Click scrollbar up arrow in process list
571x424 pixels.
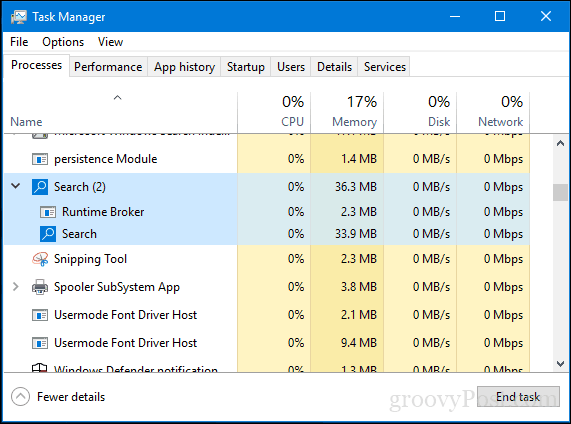(x=560, y=143)
